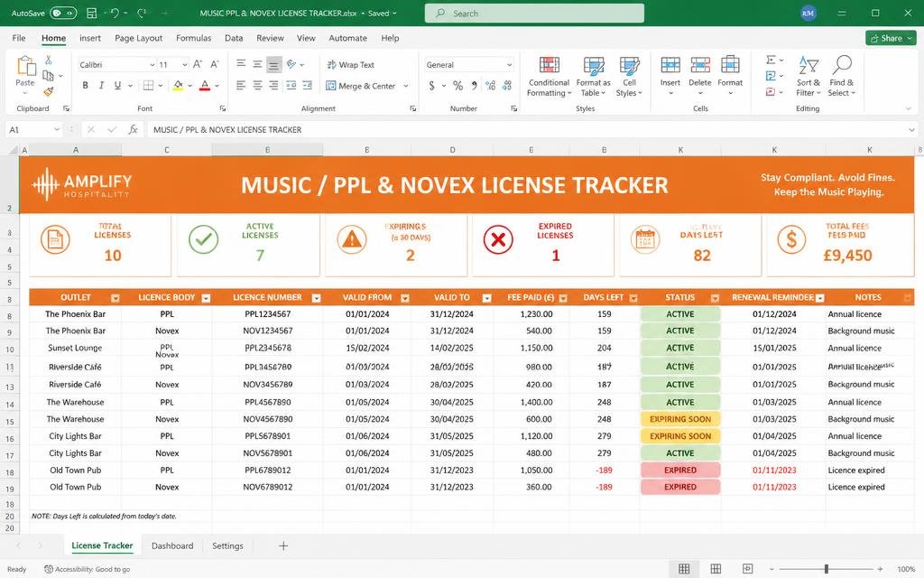
Task: Apply accounting currency format icon
Action: pos(432,86)
